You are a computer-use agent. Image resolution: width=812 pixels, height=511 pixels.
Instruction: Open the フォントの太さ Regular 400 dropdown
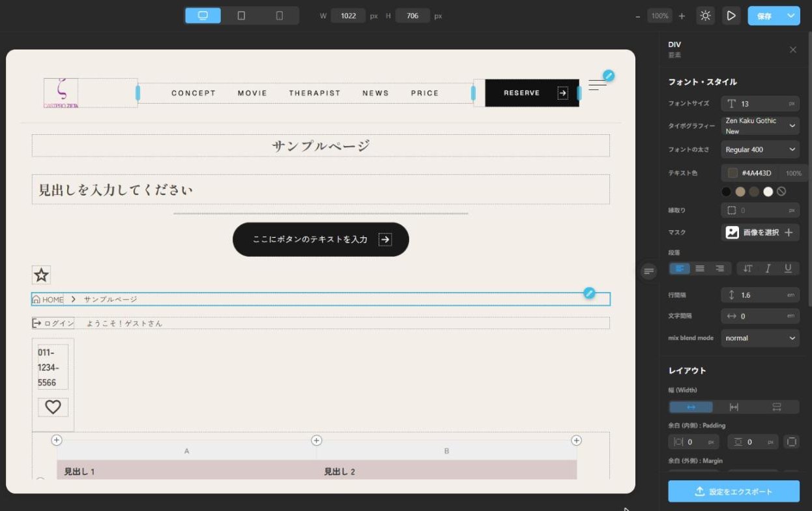760,149
